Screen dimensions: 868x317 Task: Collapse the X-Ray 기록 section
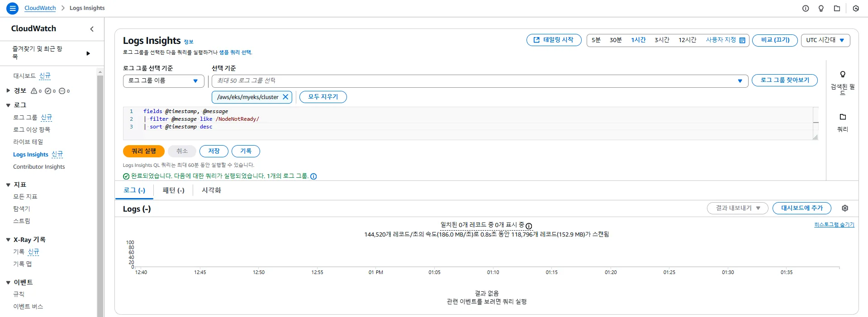(8, 240)
